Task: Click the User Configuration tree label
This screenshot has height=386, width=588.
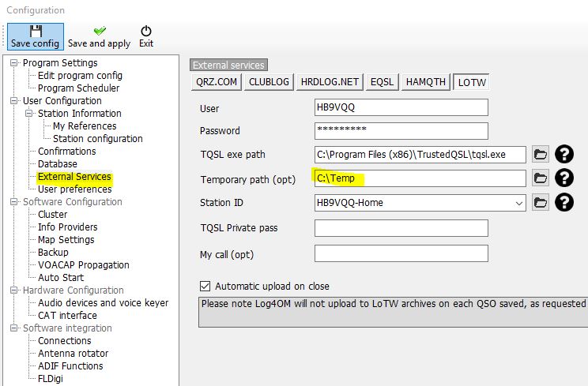Action: [x=62, y=101]
